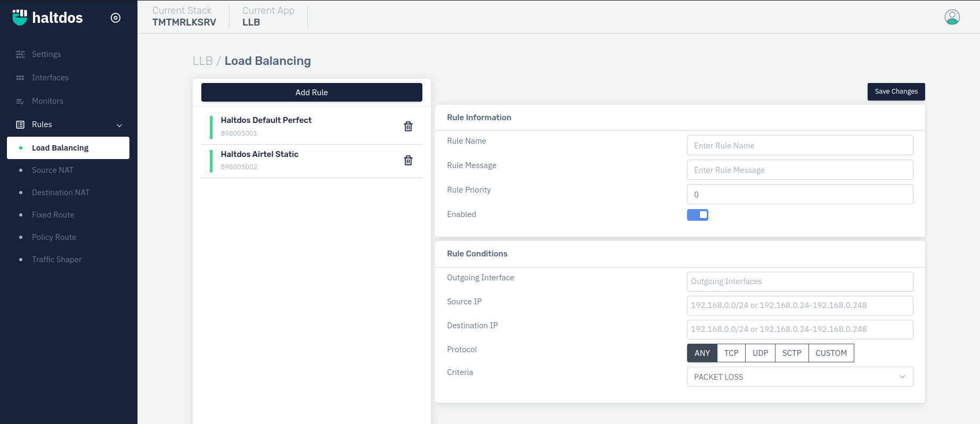Click the Add Rule button
Viewport: 980px width, 424px height.
point(312,92)
